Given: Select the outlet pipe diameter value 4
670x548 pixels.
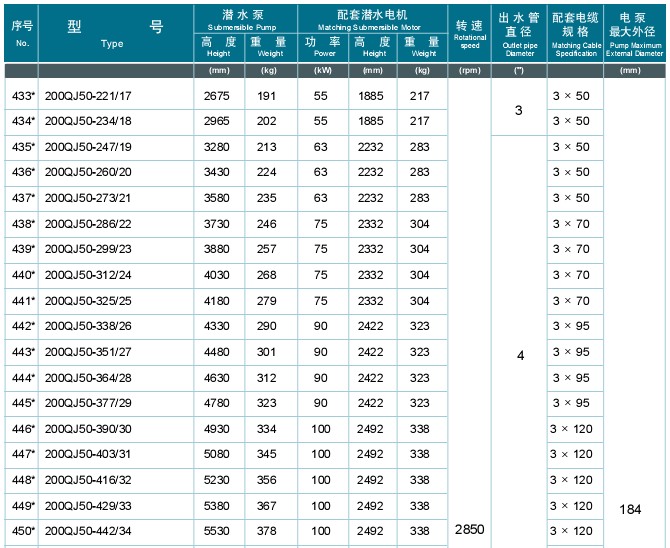Looking at the screenshot, I should (518, 356).
